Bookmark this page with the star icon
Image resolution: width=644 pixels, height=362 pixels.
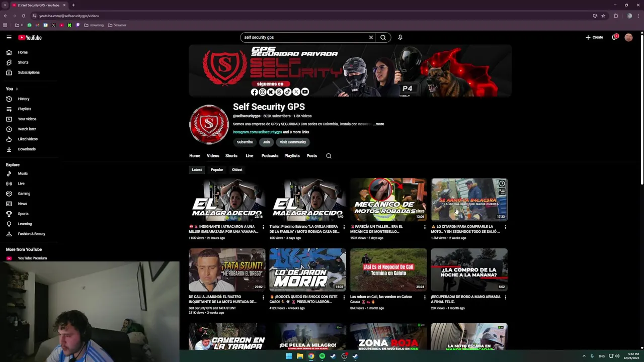tap(603, 16)
